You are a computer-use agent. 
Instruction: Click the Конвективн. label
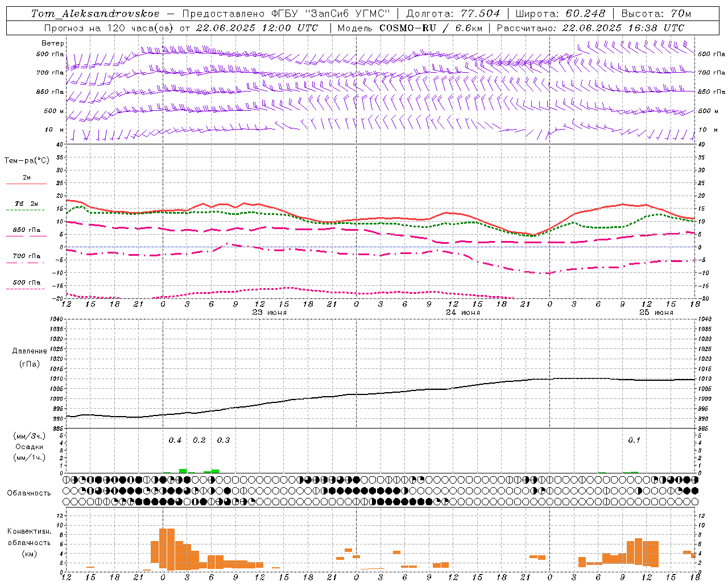pos(29,531)
